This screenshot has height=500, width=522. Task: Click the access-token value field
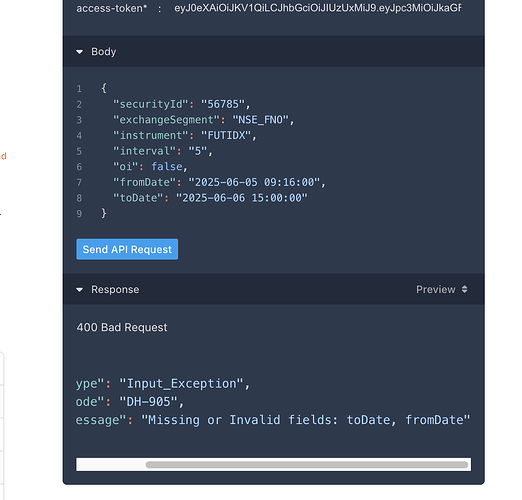point(318,8)
